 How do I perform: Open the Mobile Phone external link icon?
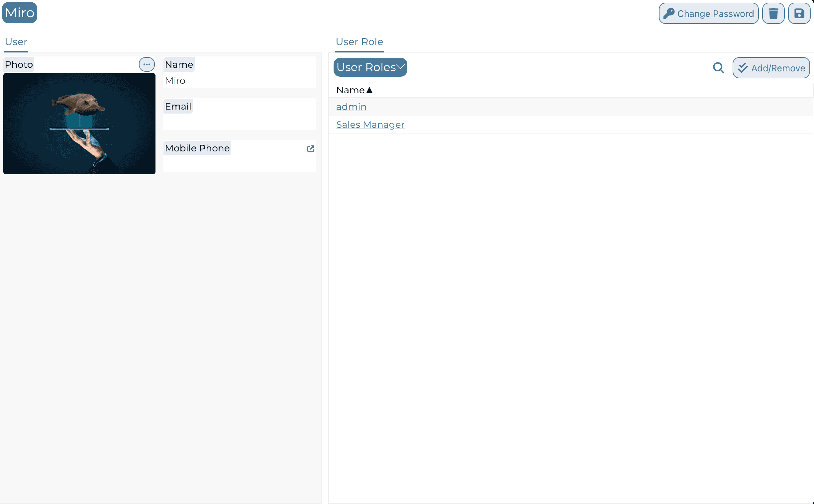(x=310, y=149)
